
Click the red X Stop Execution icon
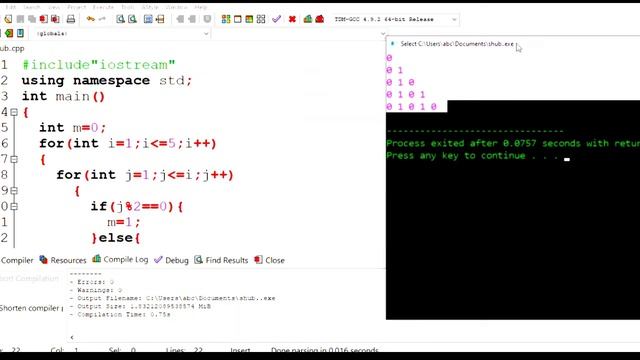(292, 19)
